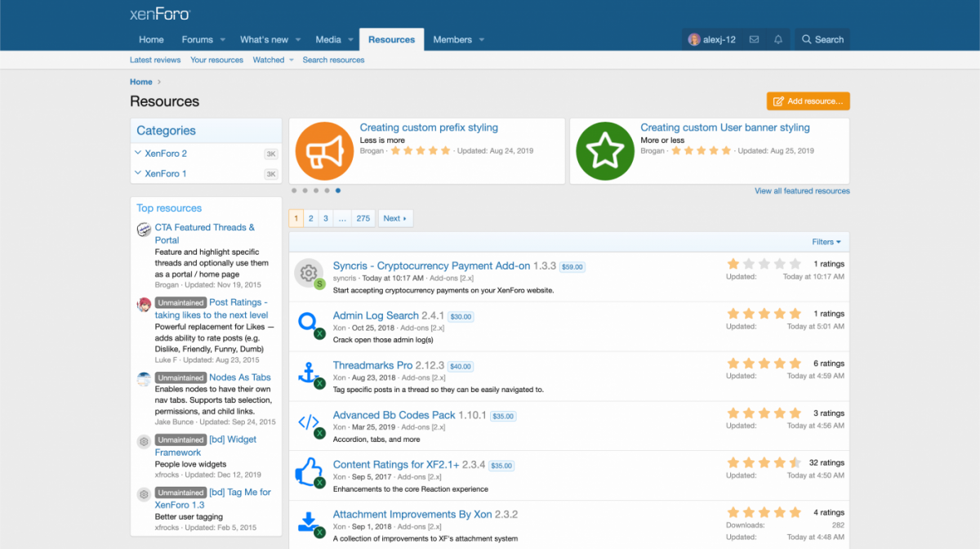
Task: Open CTA Featured Threads & Portal link
Action: pos(205,234)
